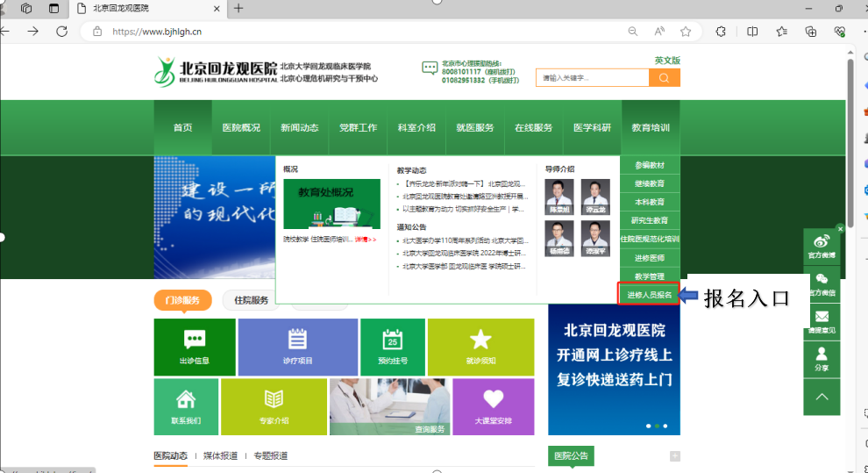Add page to favorites with star icon
868x473 pixels.
click(686, 31)
